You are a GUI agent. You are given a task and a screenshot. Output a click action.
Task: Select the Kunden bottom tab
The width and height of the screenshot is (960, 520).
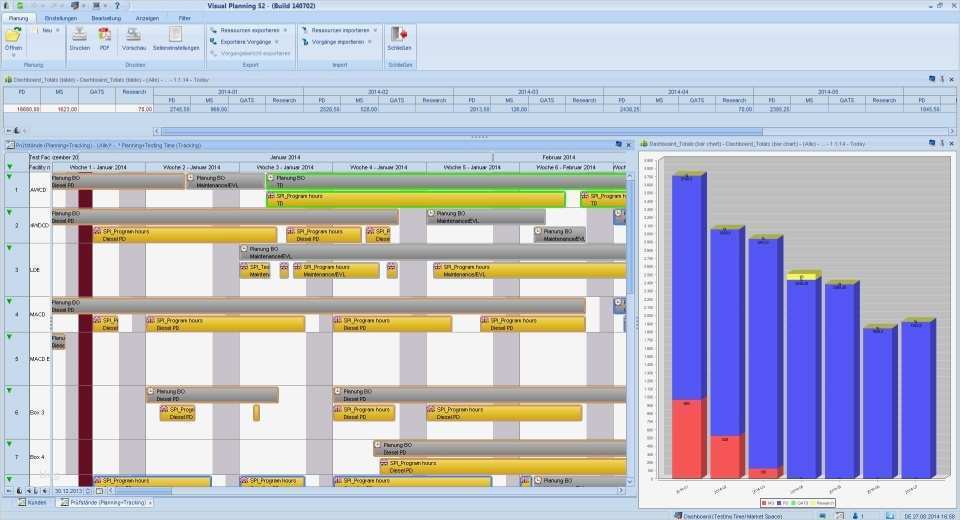point(32,502)
